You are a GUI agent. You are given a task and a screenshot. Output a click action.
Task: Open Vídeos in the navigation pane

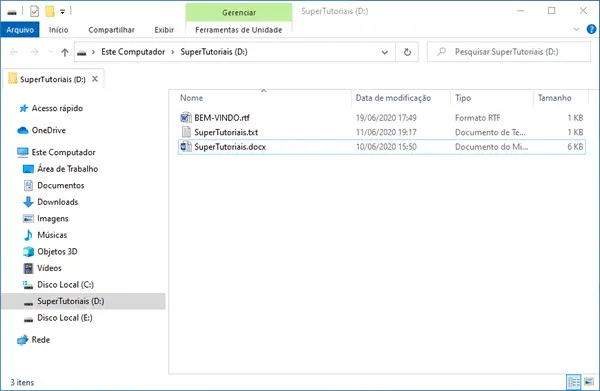(x=49, y=268)
